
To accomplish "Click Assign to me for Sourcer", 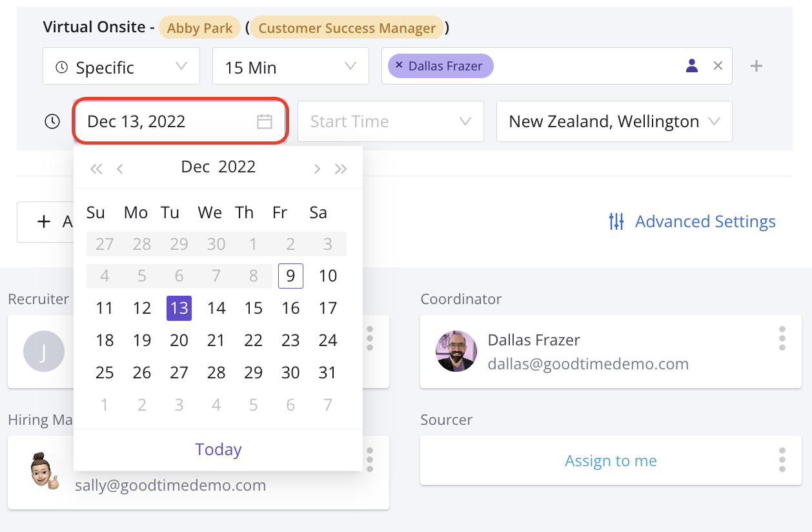I will [x=611, y=460].
